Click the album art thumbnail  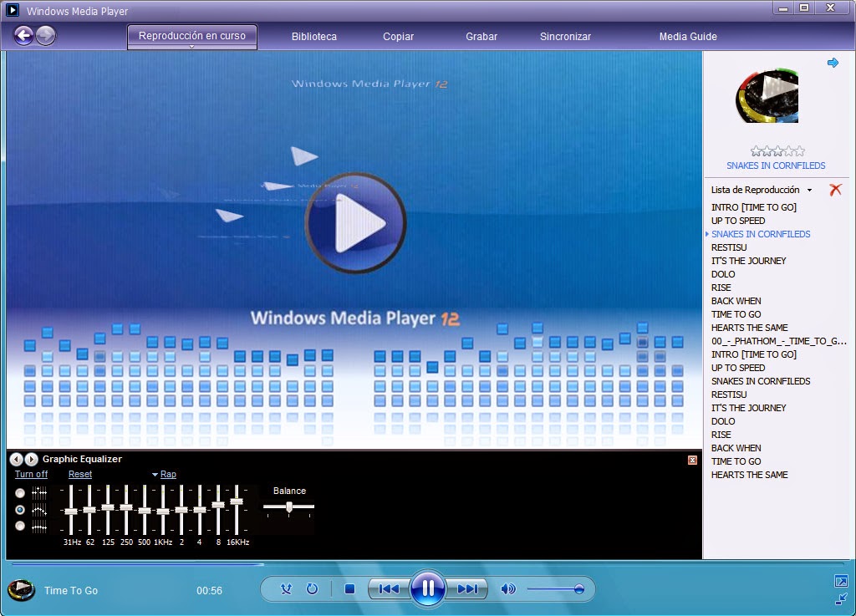[767, 96]
